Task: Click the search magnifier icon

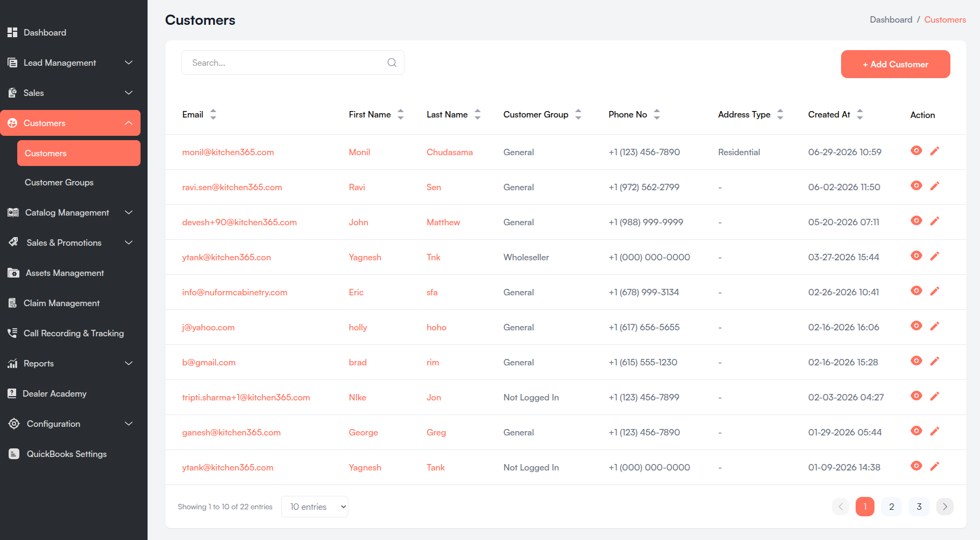Action: coord(392,63)
